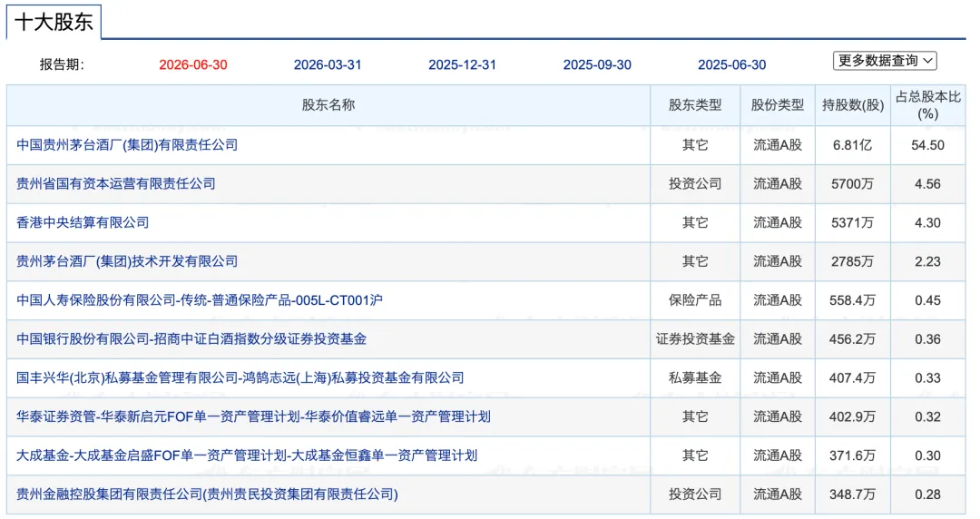Switch to report period 2026-03-31
The height and width of the screenshot is (519, 980).
pyautogui.click(x=328, y=65)
